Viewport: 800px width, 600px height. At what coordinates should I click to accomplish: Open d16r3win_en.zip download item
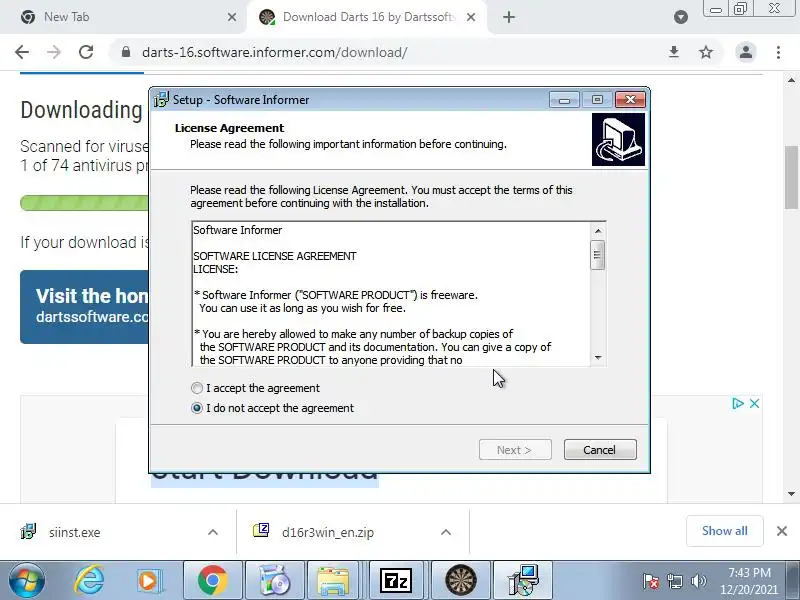point(328,532)
